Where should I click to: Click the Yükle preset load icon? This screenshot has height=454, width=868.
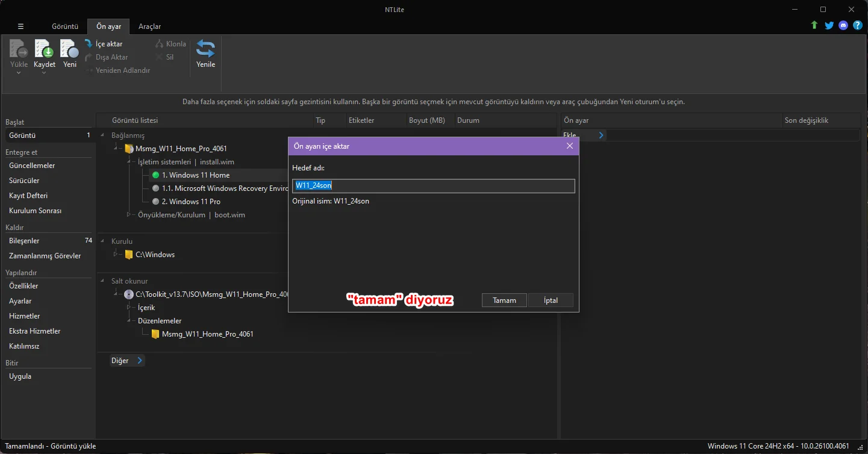pyautogui.click(x=19, y=49)
